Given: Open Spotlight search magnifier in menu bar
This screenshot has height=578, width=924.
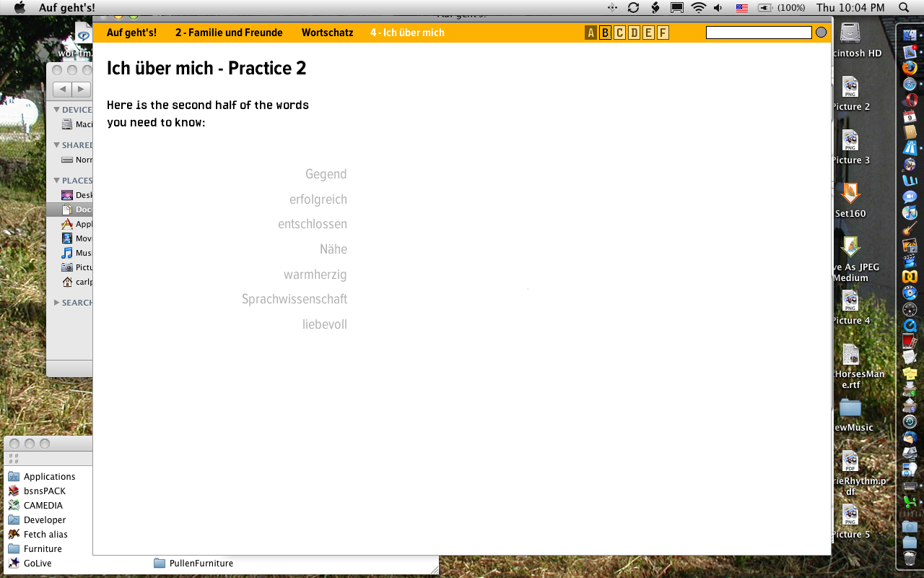Looking at the screenshot, I should tap(904, 8).
